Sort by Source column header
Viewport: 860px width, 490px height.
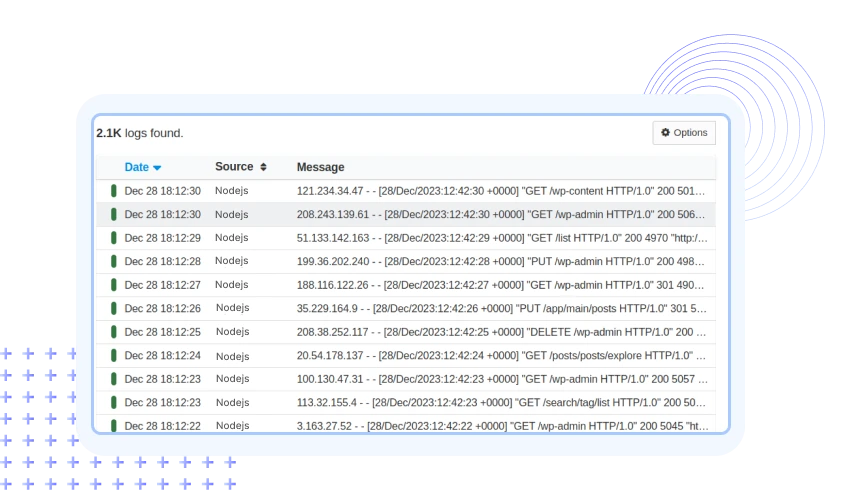click(x=241, y=167)
